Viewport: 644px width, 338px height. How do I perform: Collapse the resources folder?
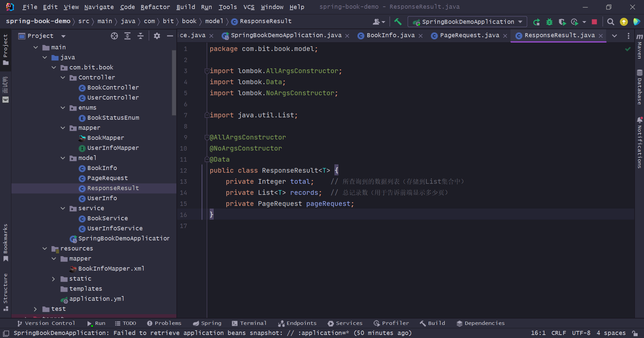pyautogui.click(x=45, y=249)
